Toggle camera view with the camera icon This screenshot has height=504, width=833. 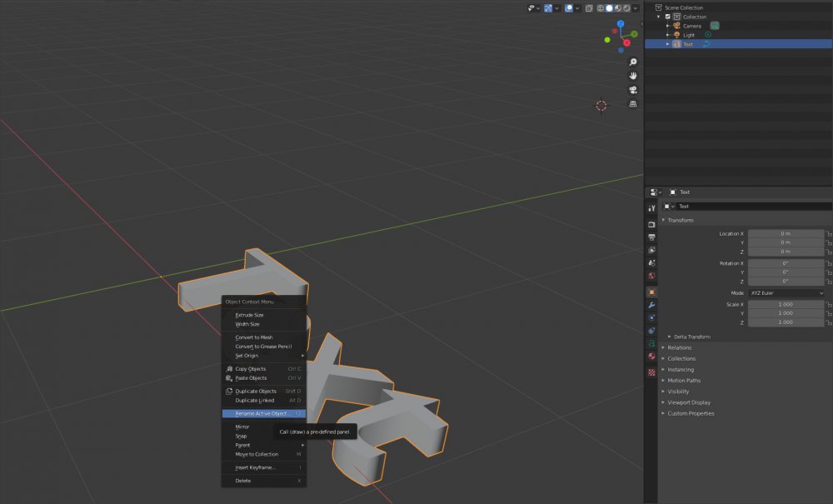pyautogui.click(x=633, y=90)
